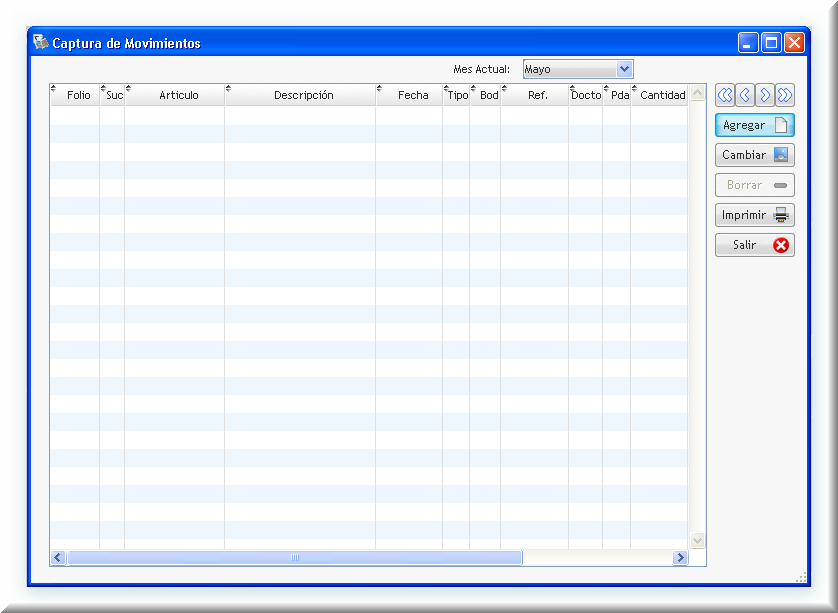Click the Salir button
The width and height of the screenshot is (838, 613).
755,245
